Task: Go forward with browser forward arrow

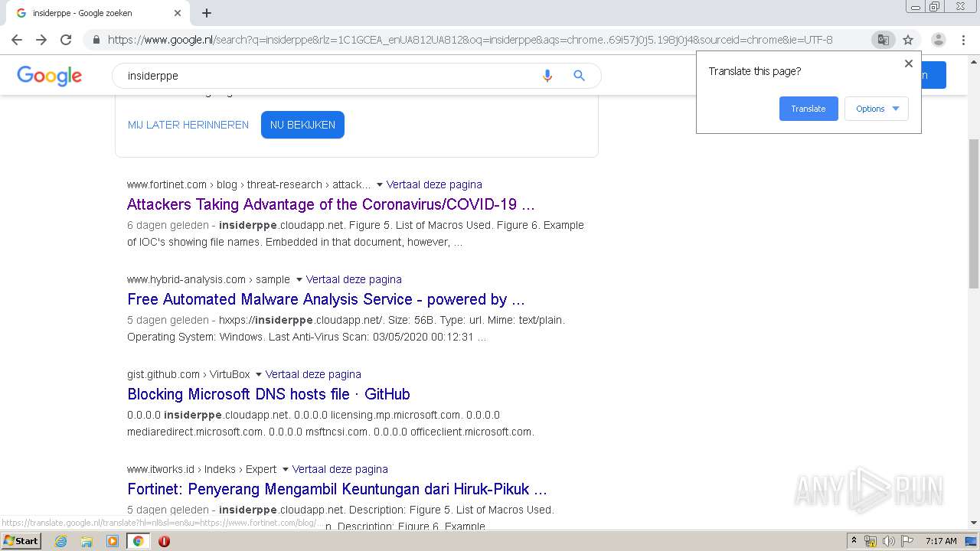Action: coord(41,40)
